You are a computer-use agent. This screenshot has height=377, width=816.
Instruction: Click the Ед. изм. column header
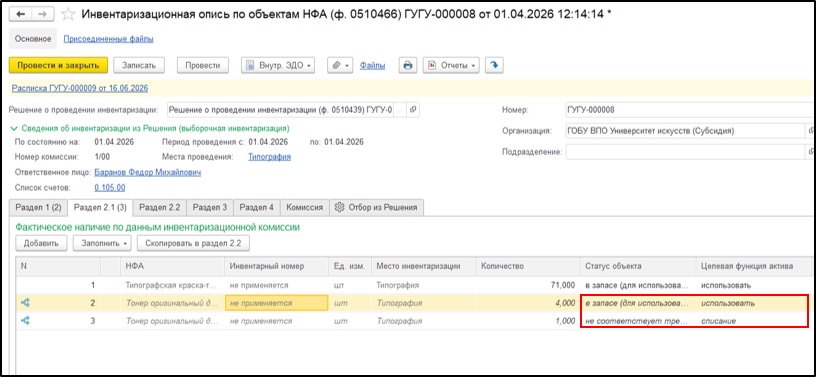[x=350, y=266]
